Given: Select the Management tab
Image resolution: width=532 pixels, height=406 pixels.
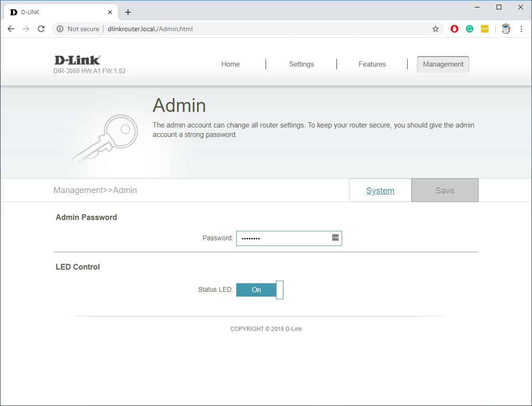Looking at the screenshot, I should 443,64.
